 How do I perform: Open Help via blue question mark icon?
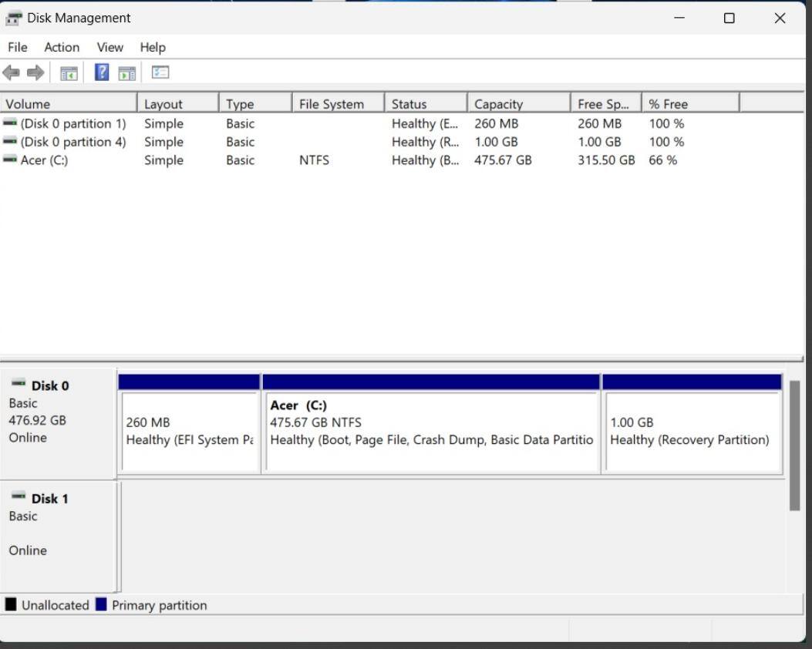[x=102, y=72]
